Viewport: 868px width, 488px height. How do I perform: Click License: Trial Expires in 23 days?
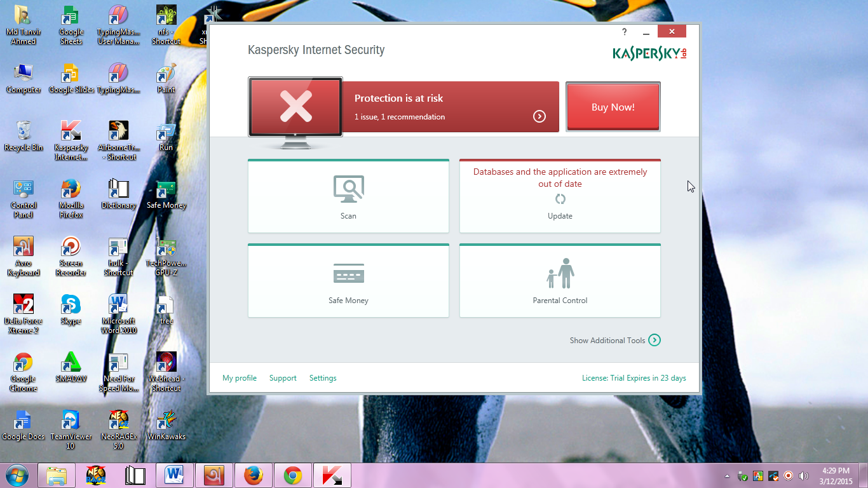tap(634, 378)
